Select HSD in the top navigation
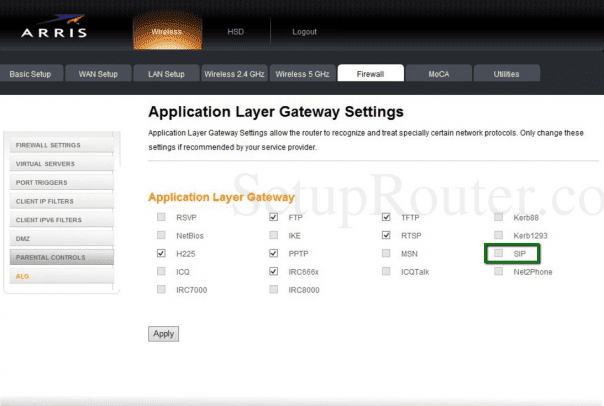Viewport: 604px width, 406px height. tap(236, 32)
